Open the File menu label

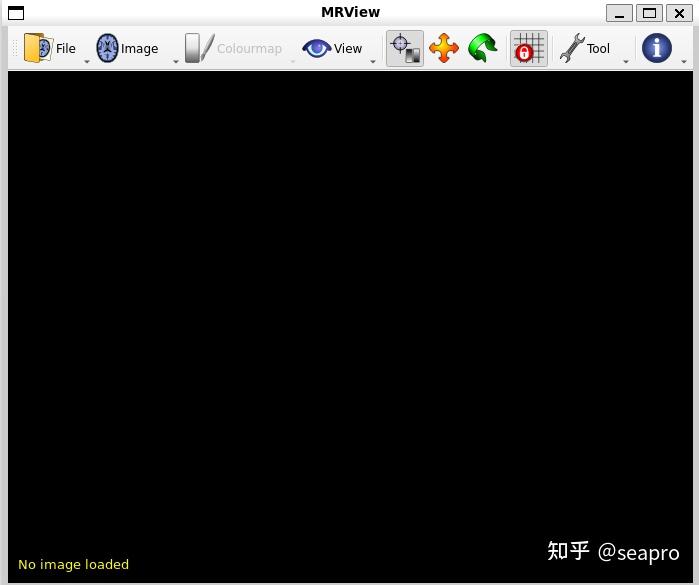(x=66, y=48)
